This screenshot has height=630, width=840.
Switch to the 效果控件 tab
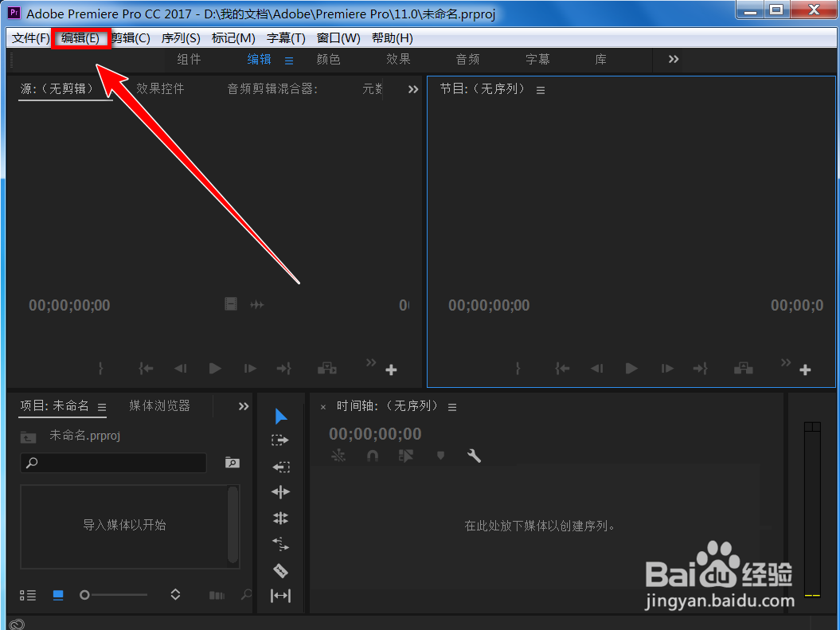click(160, 88)
